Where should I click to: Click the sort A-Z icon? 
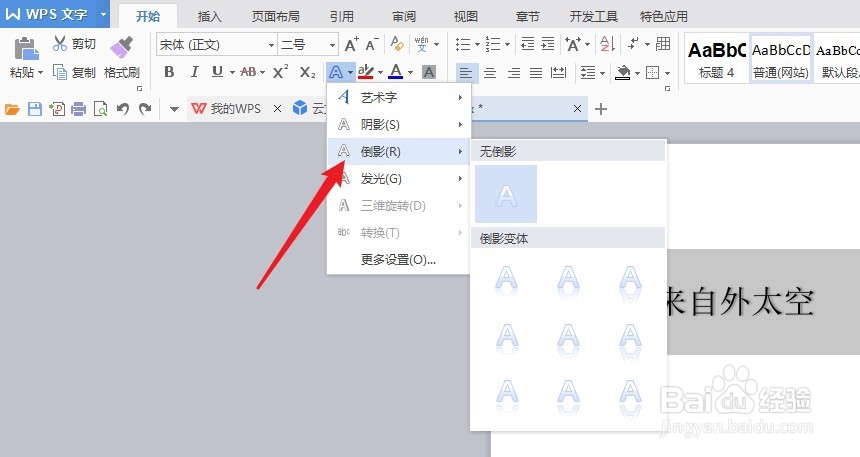pyautogui.click(x=607, y=44)
